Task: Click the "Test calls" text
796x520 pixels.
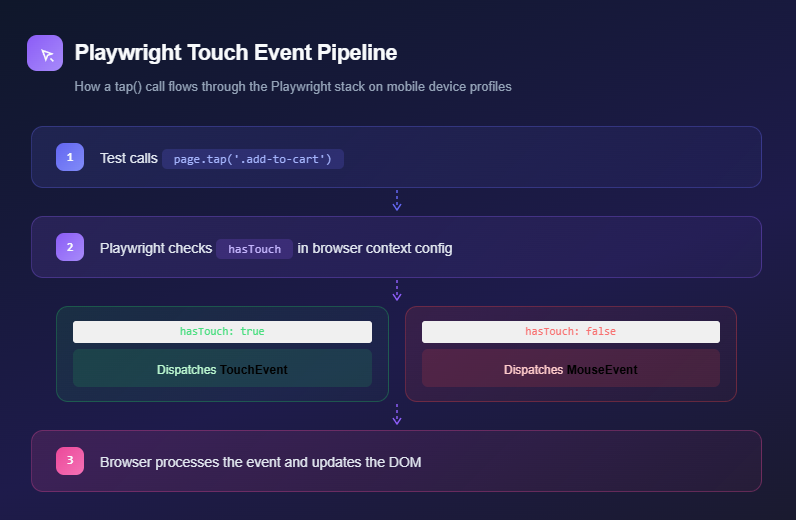Action: tap(128, 158)
